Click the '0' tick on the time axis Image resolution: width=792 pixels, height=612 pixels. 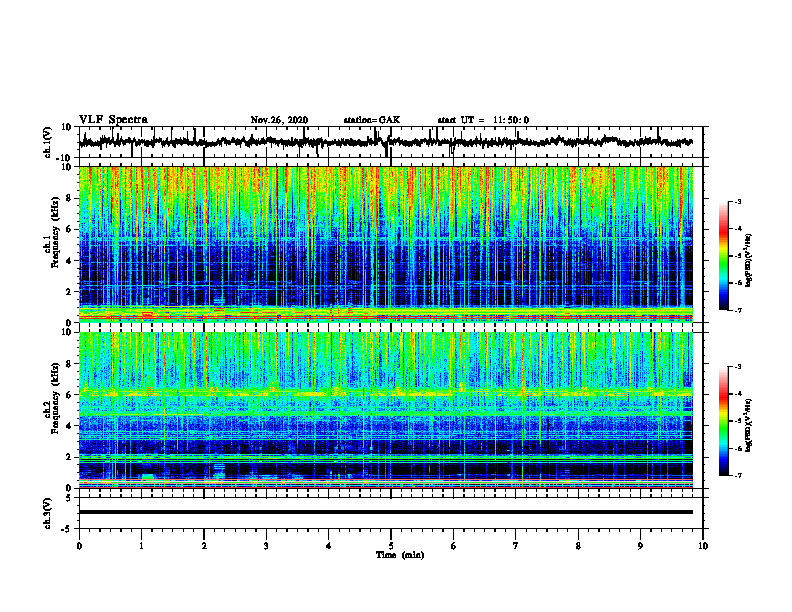coord(79,546)
